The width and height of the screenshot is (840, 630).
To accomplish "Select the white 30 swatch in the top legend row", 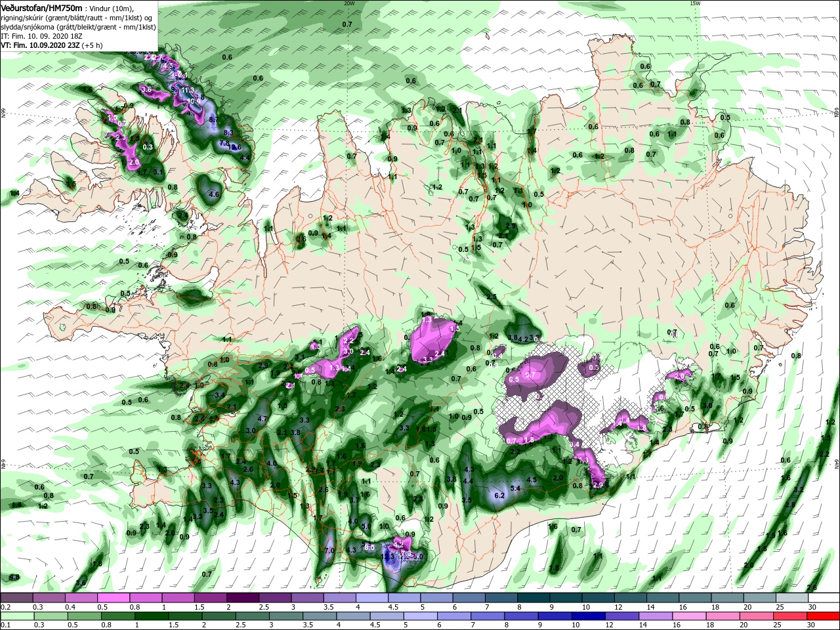I will pyautogui.click(x=824, y=598).
